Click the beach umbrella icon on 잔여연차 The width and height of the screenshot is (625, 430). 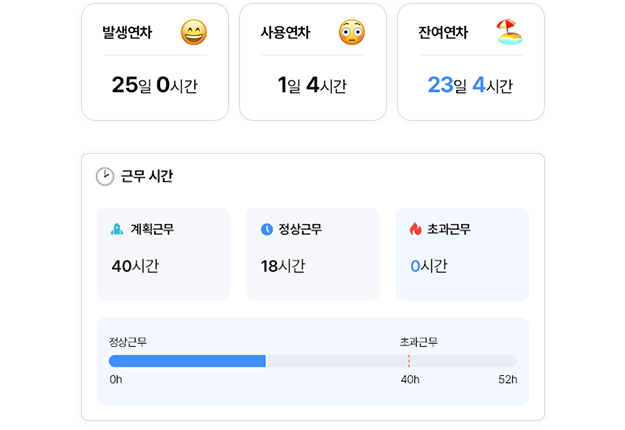coord(510,33)
